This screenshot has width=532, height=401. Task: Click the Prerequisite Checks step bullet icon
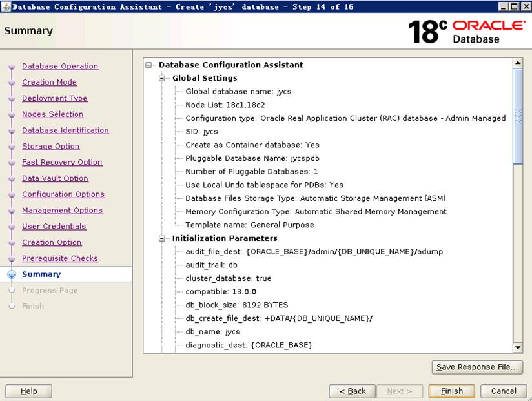[x=12, y=258]
